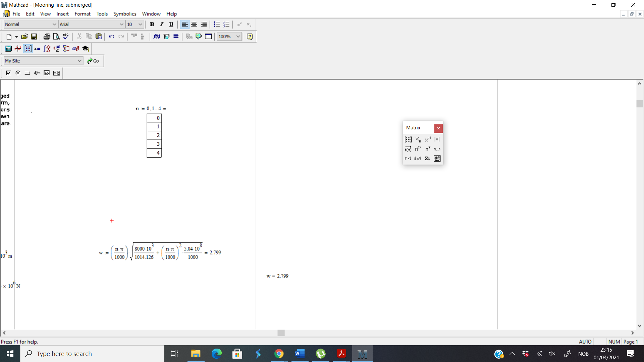Insert a determinant operator from Matrix palette
This screenshot has height=362, width=644.
(x=437, y=139)
